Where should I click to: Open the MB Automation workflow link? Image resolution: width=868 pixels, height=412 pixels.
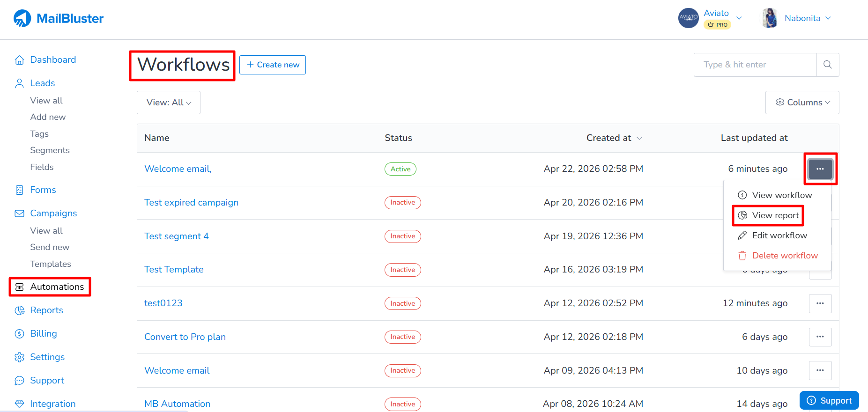click(x=177, y=404)
